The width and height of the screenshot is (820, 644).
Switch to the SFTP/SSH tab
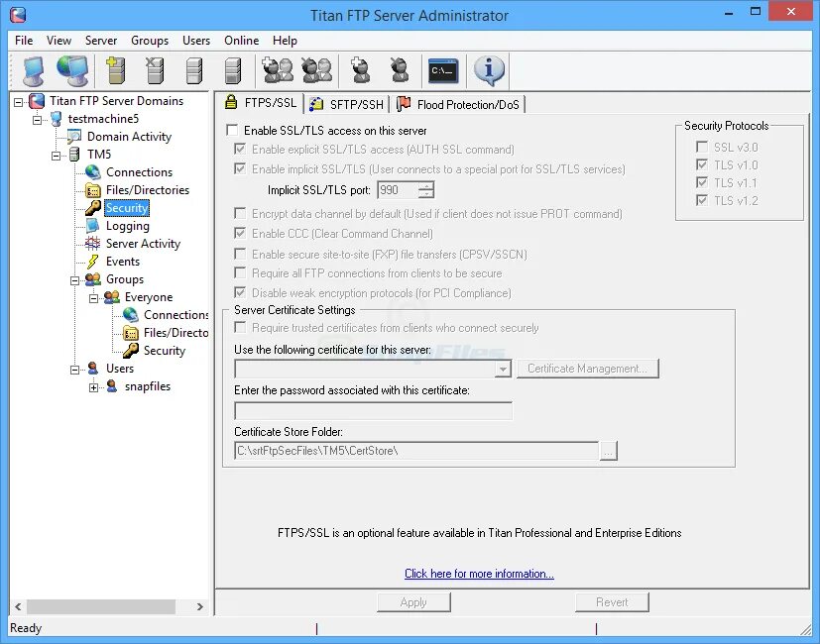tap(347, 105)
